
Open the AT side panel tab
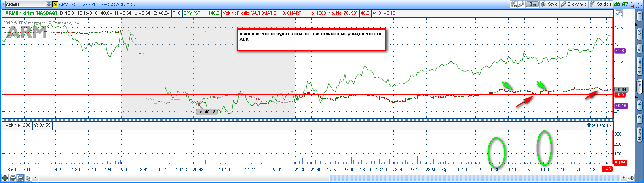click(x=640, y=49)
